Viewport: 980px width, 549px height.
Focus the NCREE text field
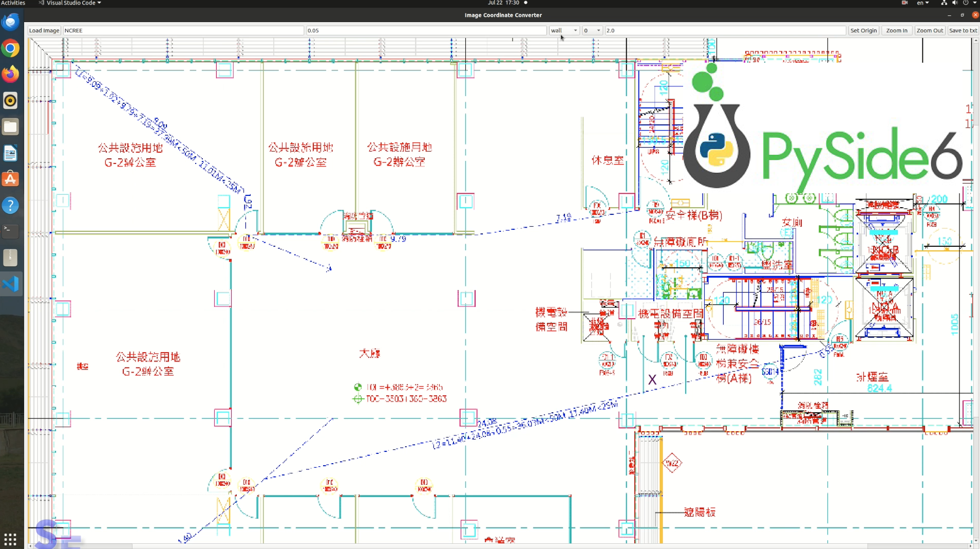[183, 30]
